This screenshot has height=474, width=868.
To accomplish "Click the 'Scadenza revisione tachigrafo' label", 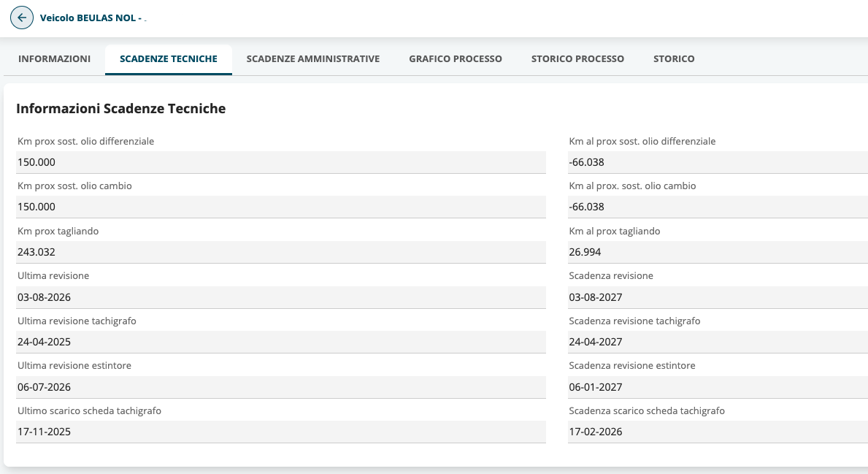I will (x=634, y=321).
